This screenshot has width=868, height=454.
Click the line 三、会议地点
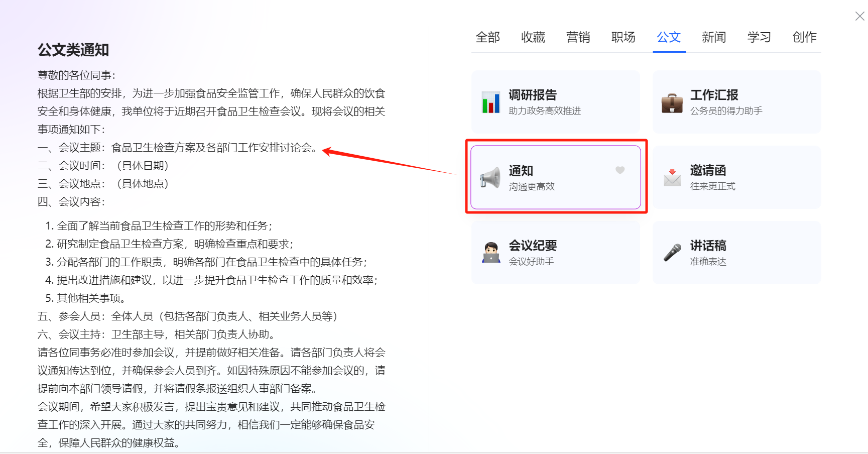pyautogui.click(x=103, y=184)
